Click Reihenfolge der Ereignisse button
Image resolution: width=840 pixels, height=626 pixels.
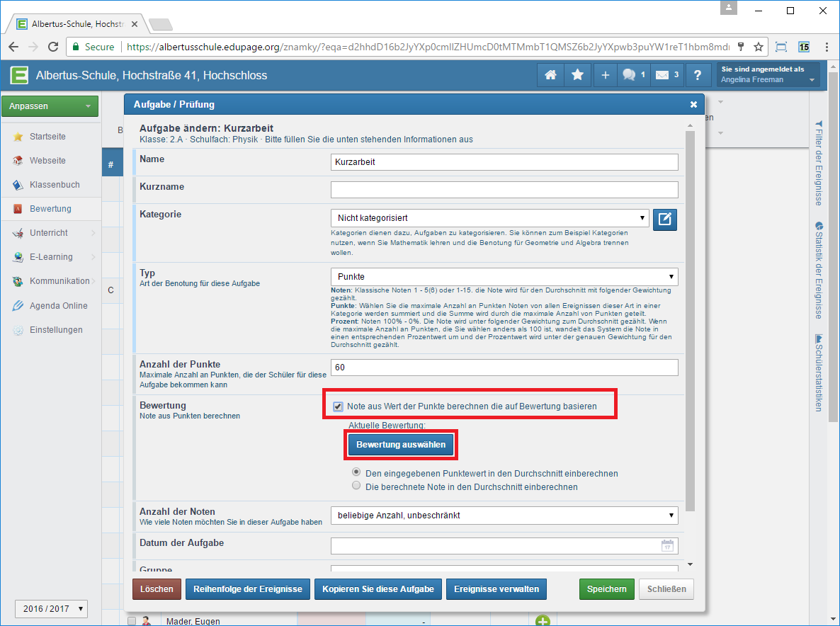(x=247, y=589)
